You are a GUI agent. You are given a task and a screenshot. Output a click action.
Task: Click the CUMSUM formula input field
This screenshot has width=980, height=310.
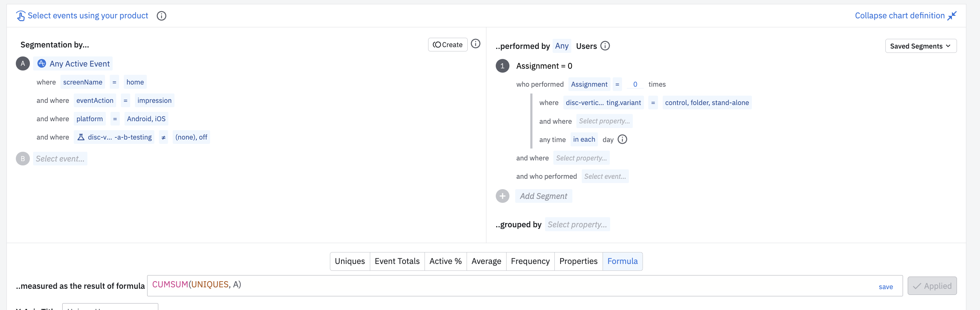tap(495, 285)
